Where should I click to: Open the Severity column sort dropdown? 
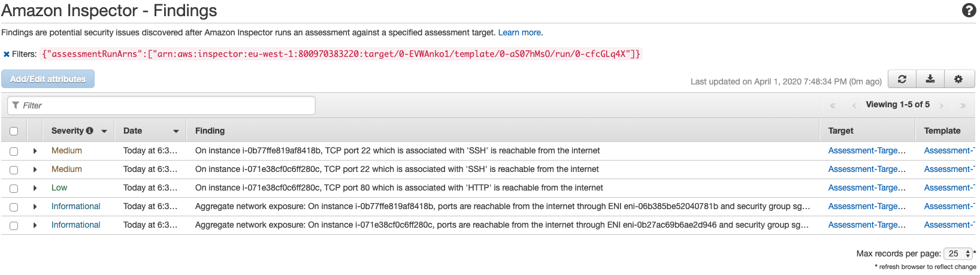(x=104, y=131)
